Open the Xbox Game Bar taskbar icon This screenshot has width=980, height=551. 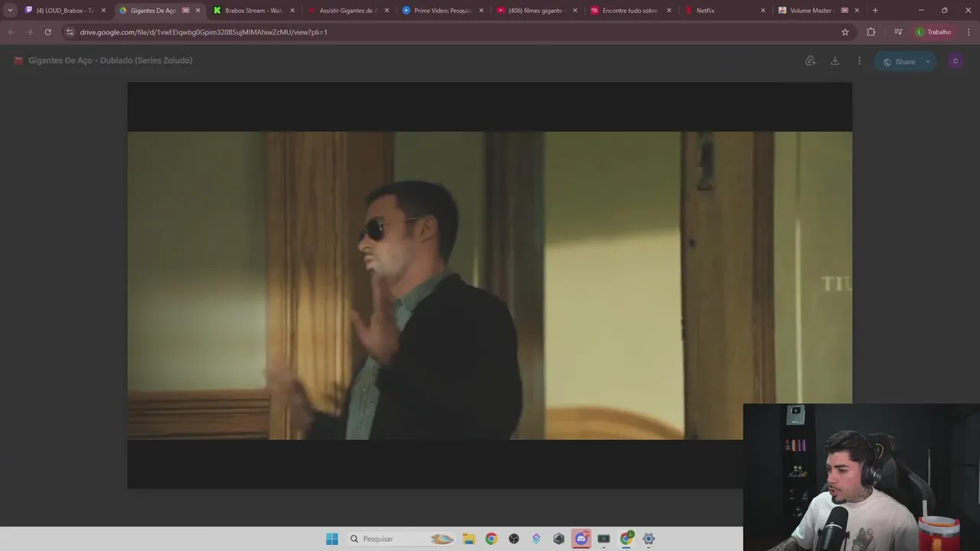click(603, 539)
